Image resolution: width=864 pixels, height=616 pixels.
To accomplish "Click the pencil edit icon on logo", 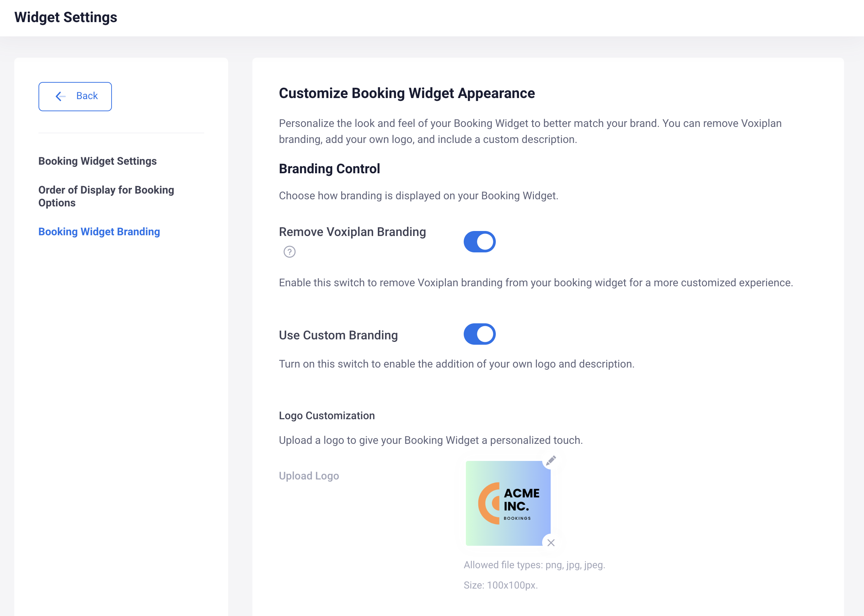I will (551, 461).
